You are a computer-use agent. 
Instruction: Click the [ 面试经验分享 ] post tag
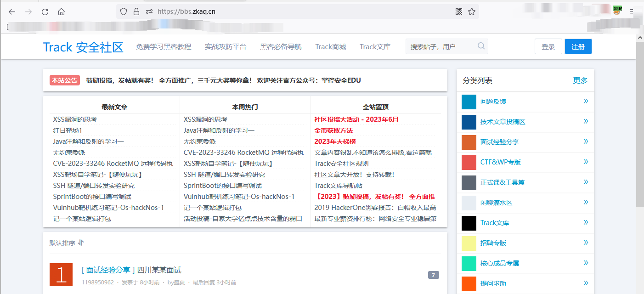[108, 270]
